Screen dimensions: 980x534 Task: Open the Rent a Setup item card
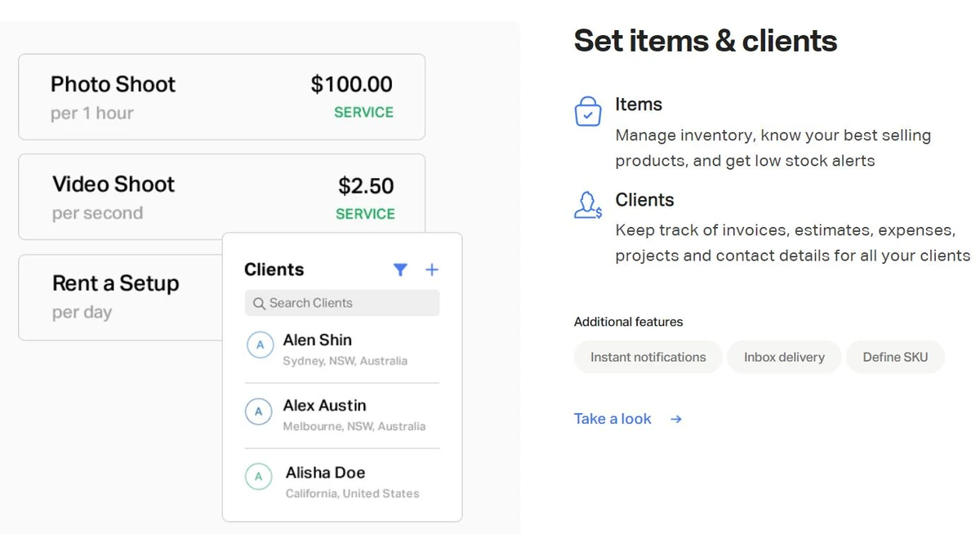(x=121, y=297)
